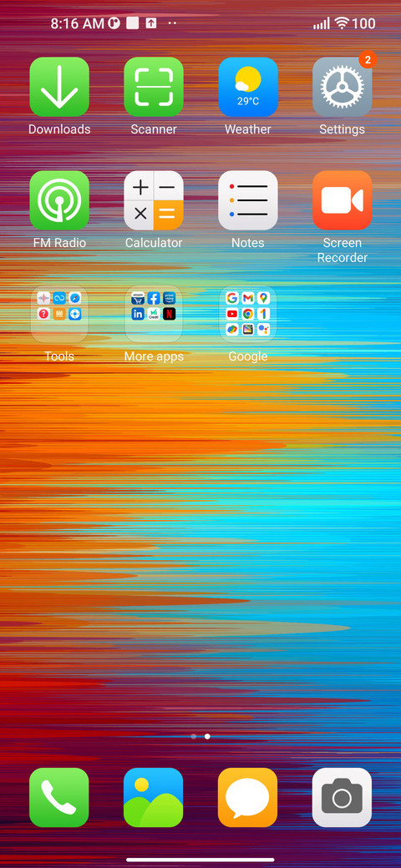The image size is (401, 868).
Task: Open the Phone dialer in the dock
Action: [x=59, y=798]
